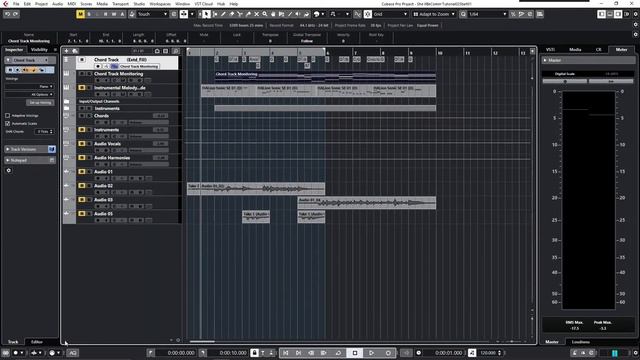Click the tempo value 120.000 field
The width and height of the screenshot is (640, 360).
[x=488, y=353]
